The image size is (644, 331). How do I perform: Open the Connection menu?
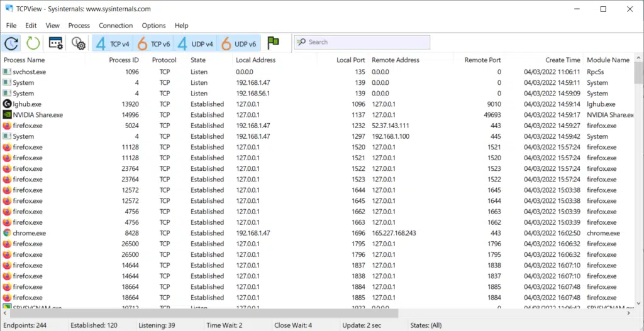click(116, 25)
